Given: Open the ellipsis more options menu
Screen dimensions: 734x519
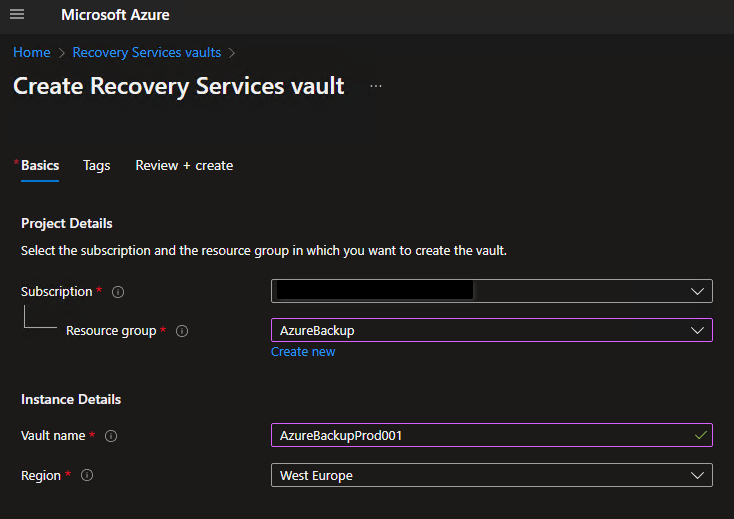Looking at the screenshot, I should pyautogui.click(x=376, y=86).
